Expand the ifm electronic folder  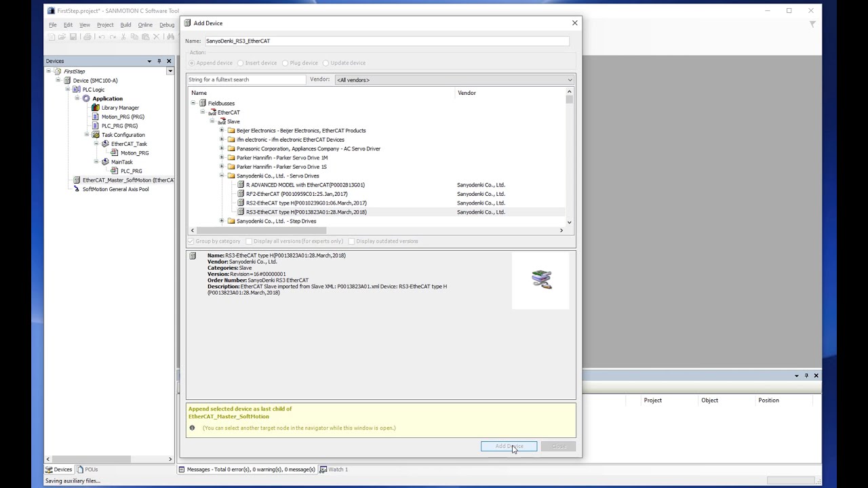pyautogui.click(x=222, y=140)
